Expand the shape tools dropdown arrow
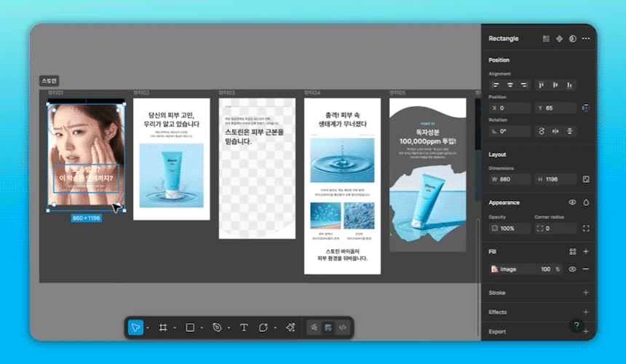Image resolution: width=626 pixels, height=364 pixels. tap(202, 328)
